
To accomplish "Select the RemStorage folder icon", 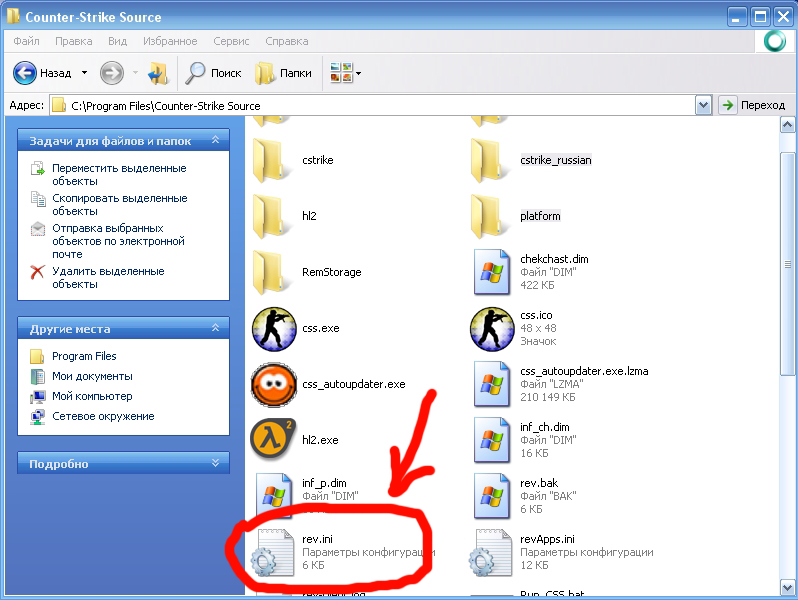I will (270, 272).
